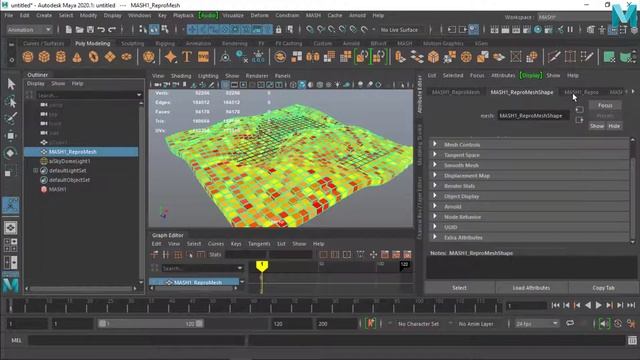Pick the Lasso Select tool
This screenshot has width=640, height=360.
tap(11, 102)
